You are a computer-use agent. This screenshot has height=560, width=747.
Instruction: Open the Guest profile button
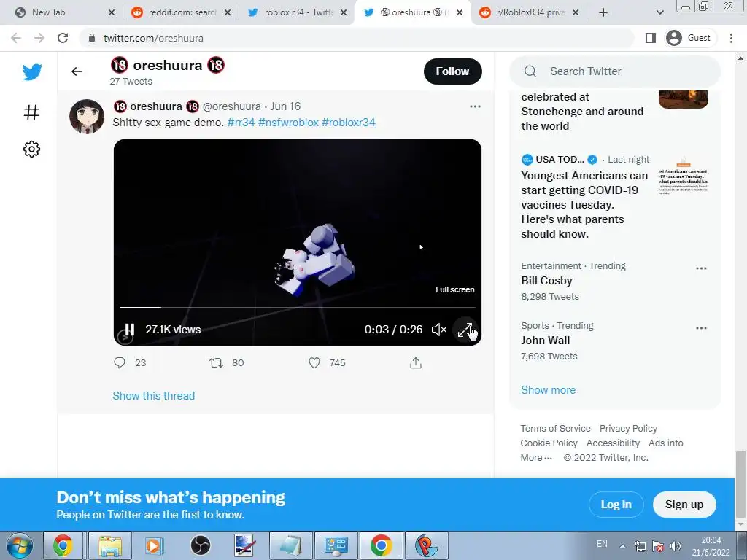[x=689, y=38]
